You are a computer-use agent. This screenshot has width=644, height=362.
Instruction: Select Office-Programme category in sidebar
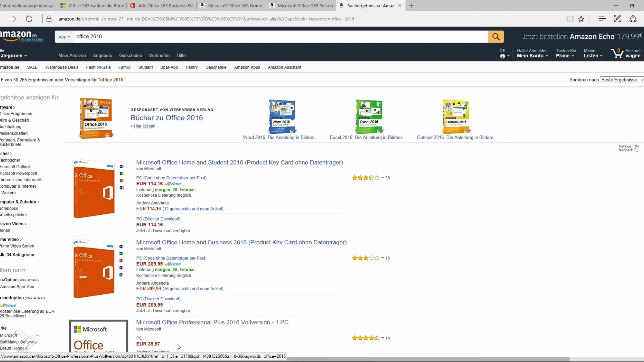point(16,114)
